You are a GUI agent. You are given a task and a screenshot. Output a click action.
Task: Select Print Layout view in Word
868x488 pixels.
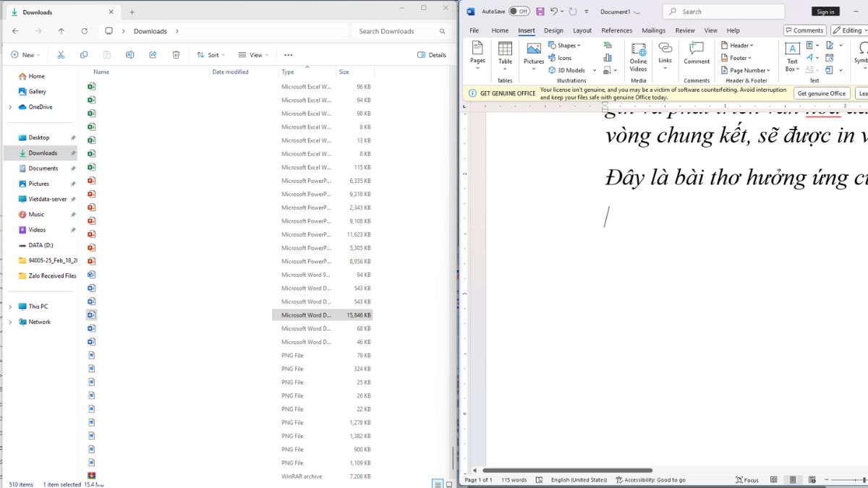pyautogui.click(x=793, y=480)
